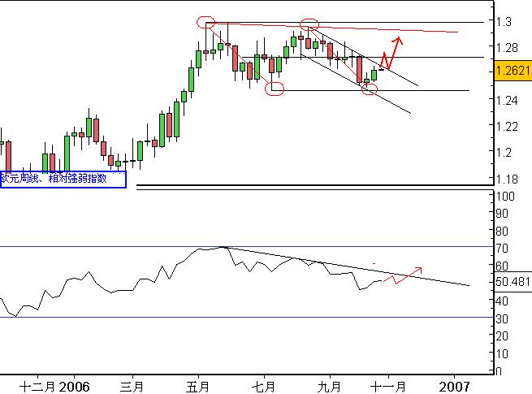Select the highlighted 1.2621 current price tag
532x394 pixels.
coord(513,71)
